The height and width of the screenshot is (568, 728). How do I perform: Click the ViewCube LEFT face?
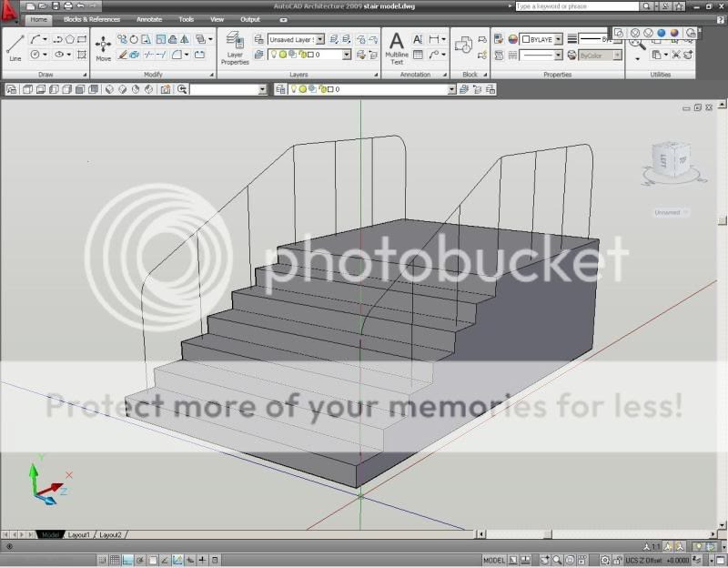click(x=663, y=160)
